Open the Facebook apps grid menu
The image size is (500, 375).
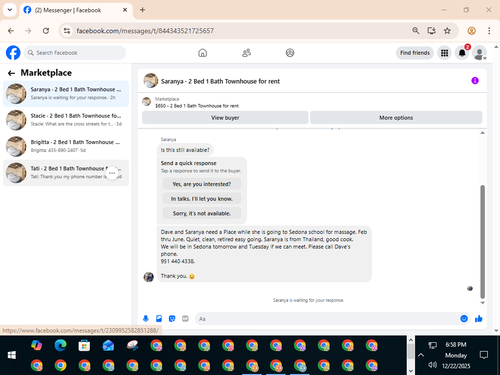click(x=444, y=53)
